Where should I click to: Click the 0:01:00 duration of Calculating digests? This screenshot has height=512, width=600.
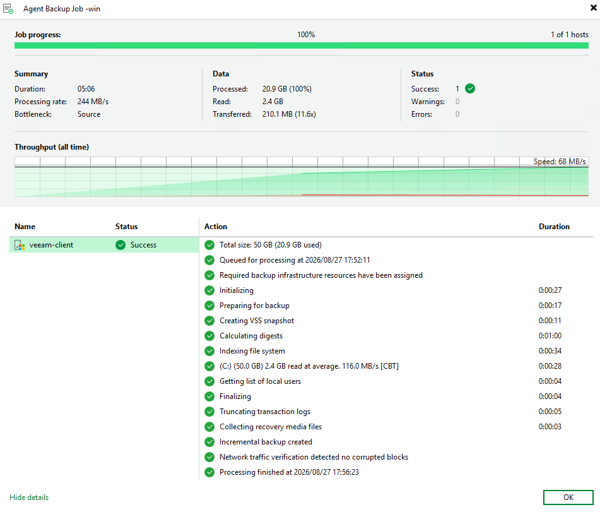click(x=550, y=336)
